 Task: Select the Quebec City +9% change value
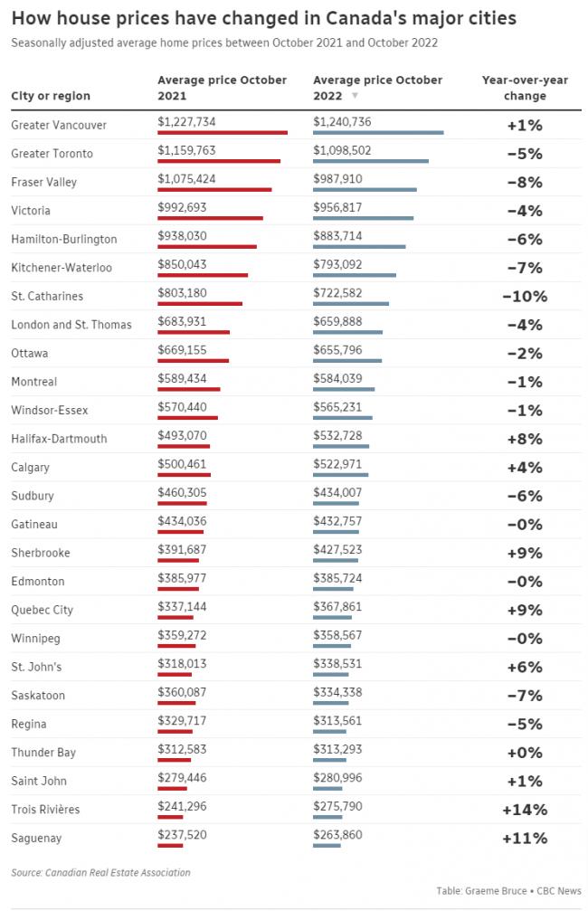[525, 610]
